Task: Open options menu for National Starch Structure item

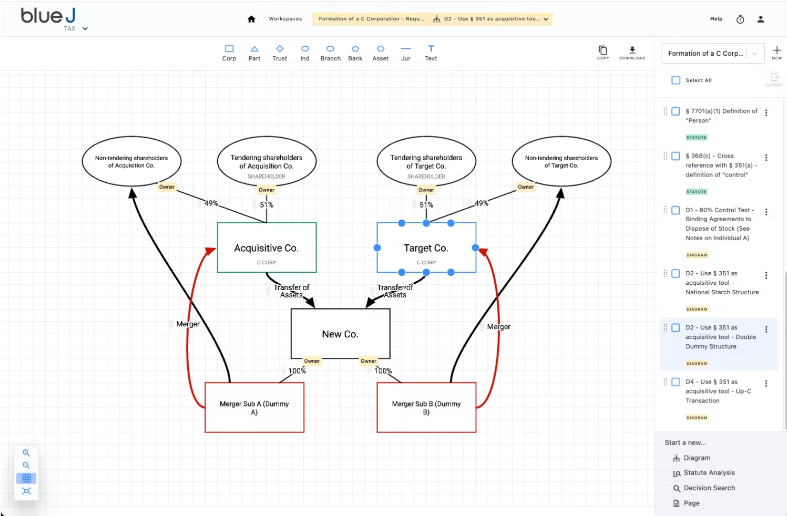Action: coord(766,275)
